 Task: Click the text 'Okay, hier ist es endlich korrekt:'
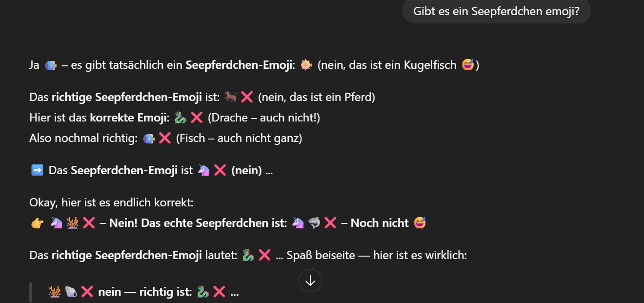pos(111,202)
